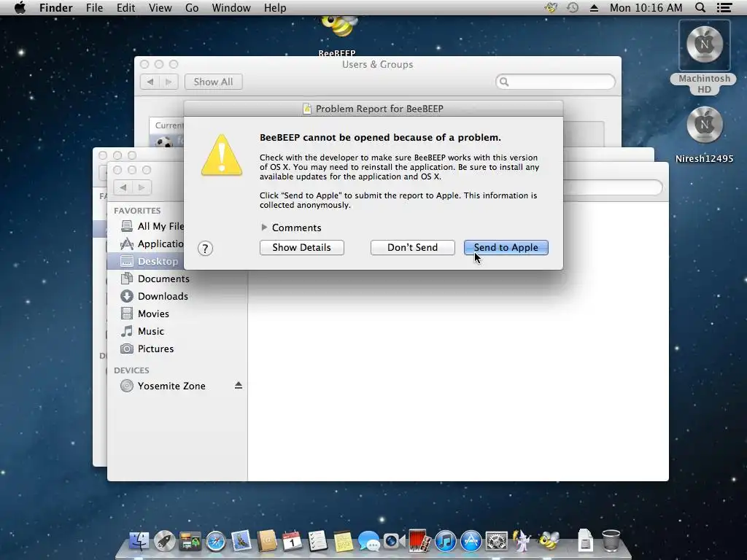Screen dimensions: 747x560
Task: Open Applications in Finder sidebar
Action: (x=152, y=244)
